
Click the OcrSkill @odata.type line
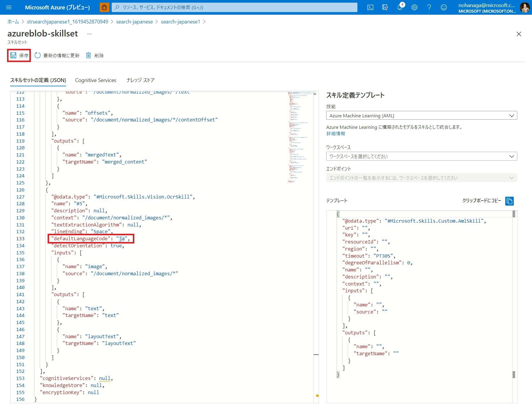click(123, 197)
